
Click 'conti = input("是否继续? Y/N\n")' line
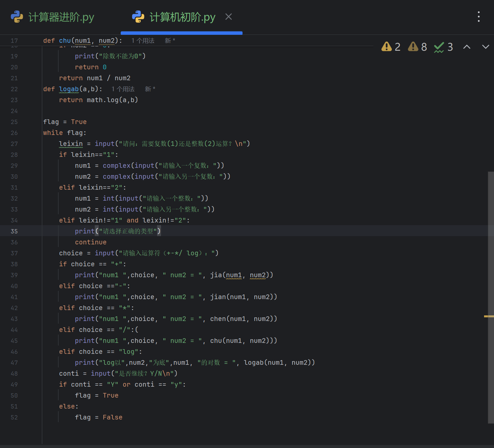tap(118, 373)
